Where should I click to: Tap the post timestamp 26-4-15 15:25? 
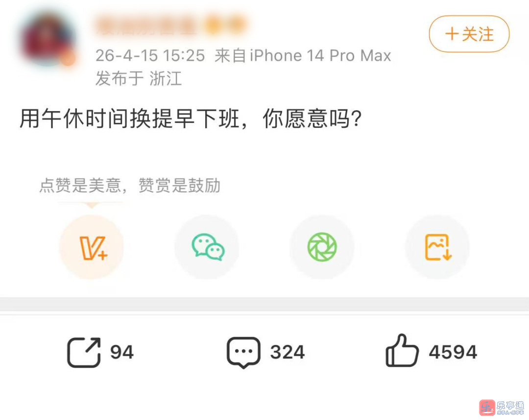coord(150,56)
